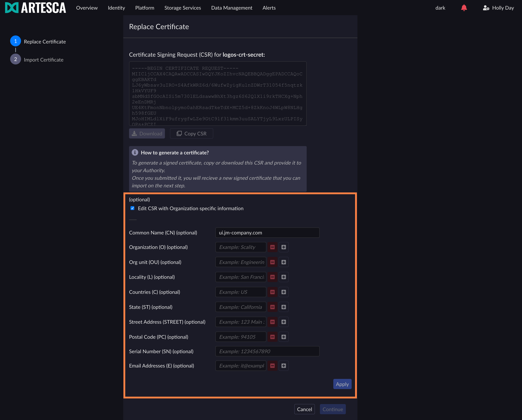Add another Postal Code (PC) entry
This screenshot has width=522, height=420.
pos(284,337)
